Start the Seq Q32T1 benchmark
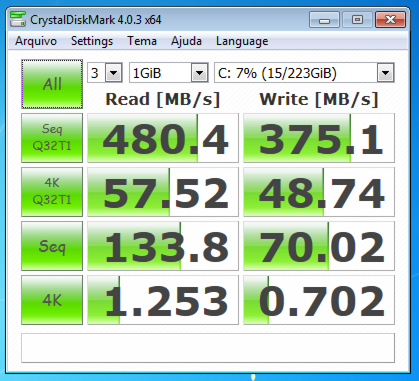This screenshot has width=419, height=381. click(x=52, y=138)
